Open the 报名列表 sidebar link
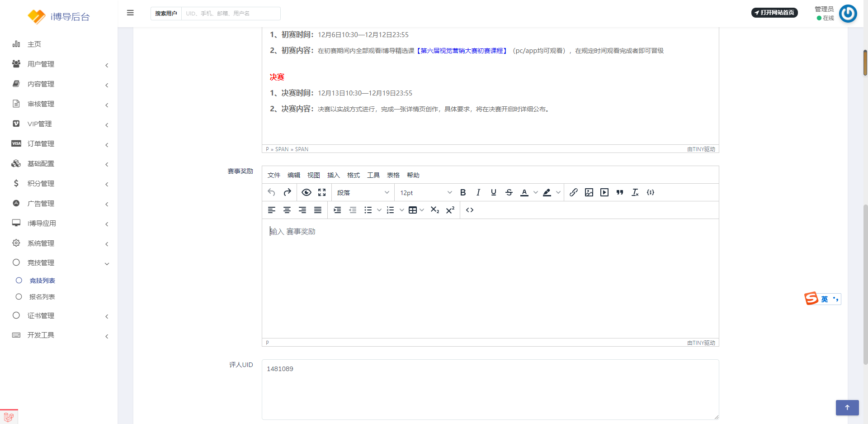 click(42, 297)
